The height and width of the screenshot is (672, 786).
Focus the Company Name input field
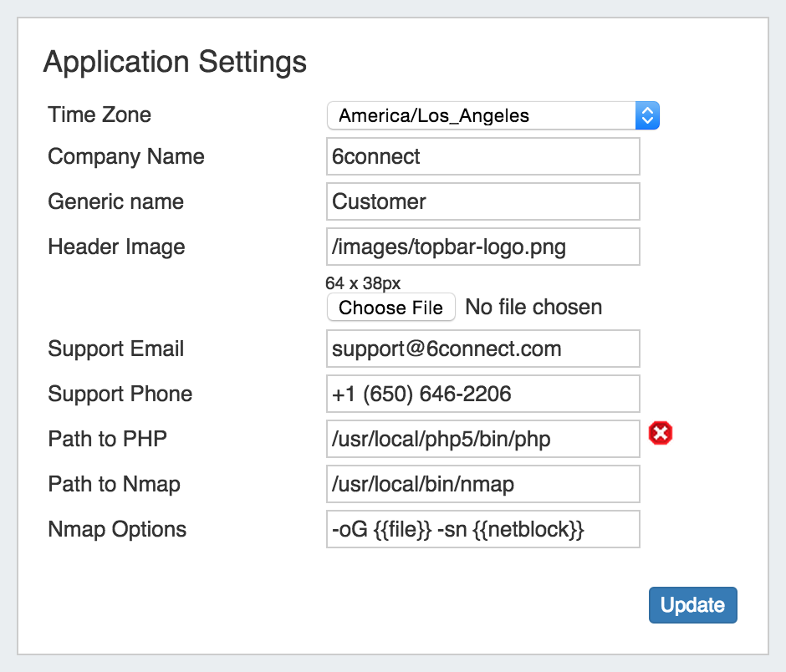[x=482, y=156]
